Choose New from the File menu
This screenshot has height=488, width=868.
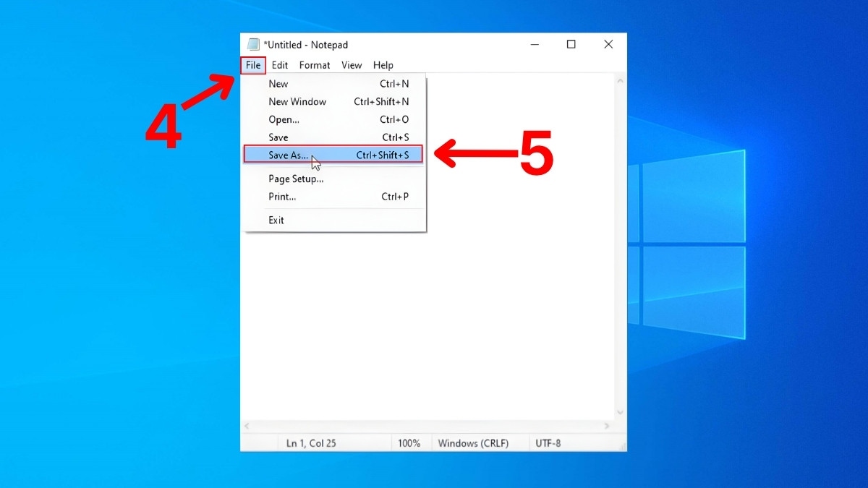click(334, 84)
